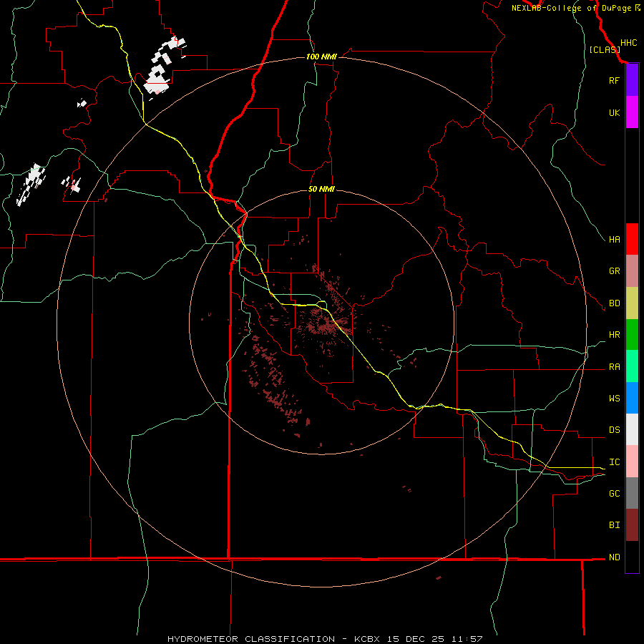Click the UK legend label
The height and width of the screenshot is (644, 644).
pyautogui.click(x=614, y=112)
